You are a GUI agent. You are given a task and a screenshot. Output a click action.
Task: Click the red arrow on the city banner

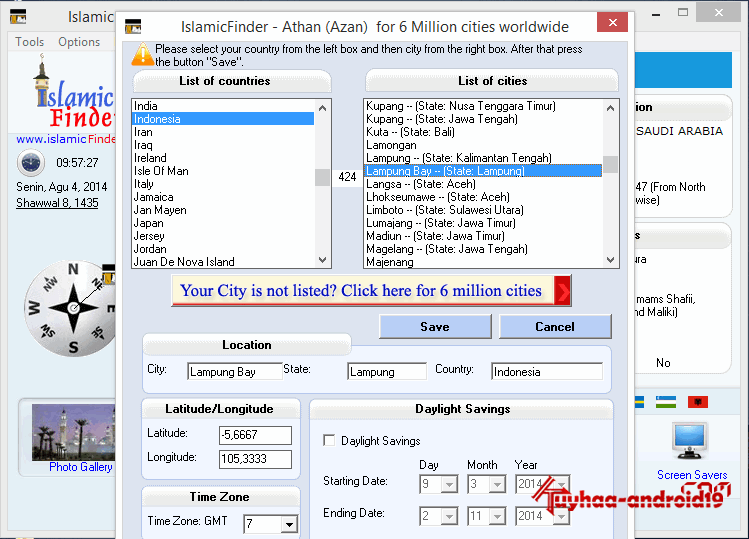click(563, 291)
